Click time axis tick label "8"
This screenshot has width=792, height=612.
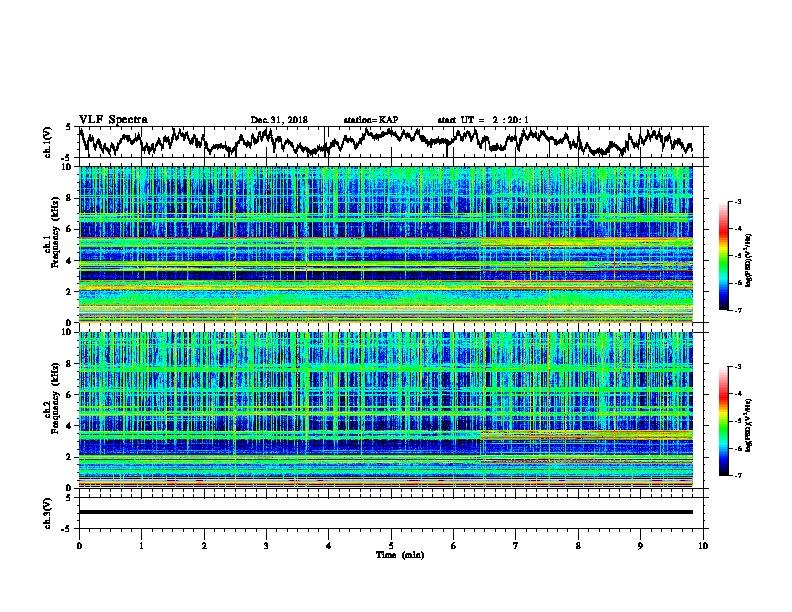(x=578, y=546)
